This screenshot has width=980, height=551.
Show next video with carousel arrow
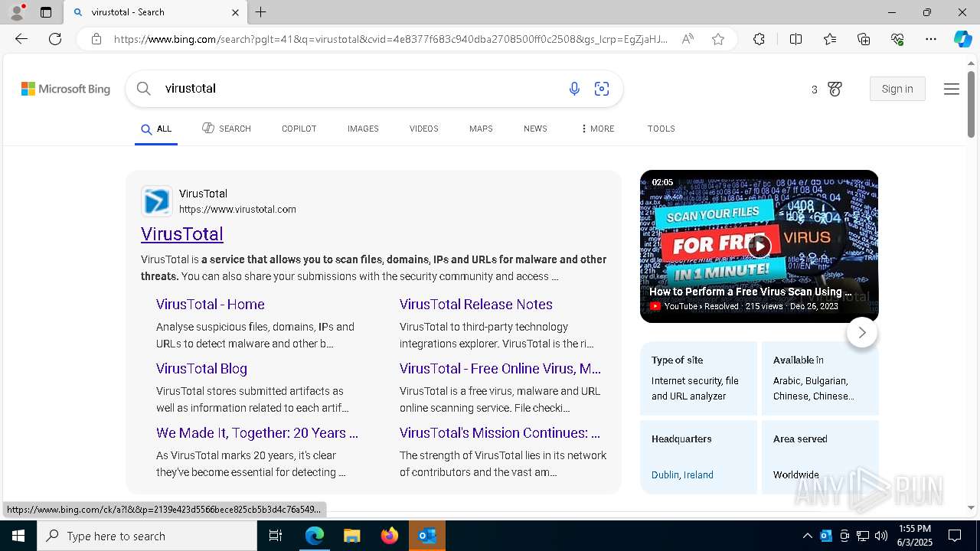862,332
